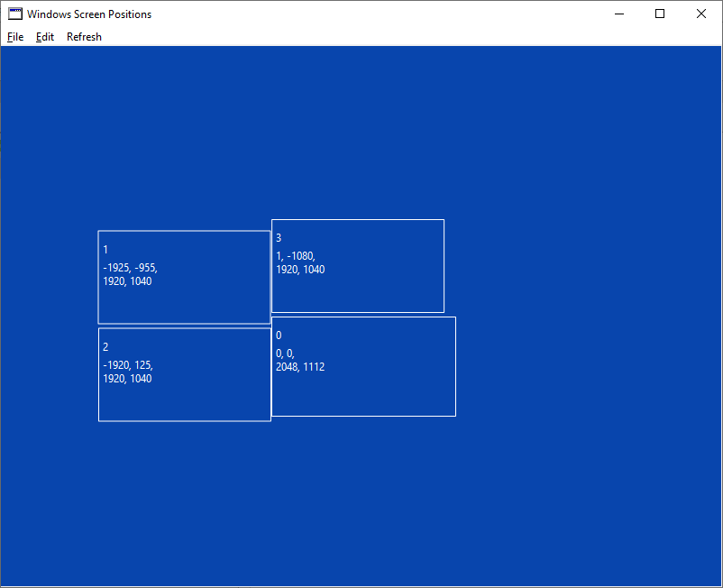The width and height of the screenshot is (723, 588).
Task: Click coordinates text "1, -1080,"
Action: 296,256
